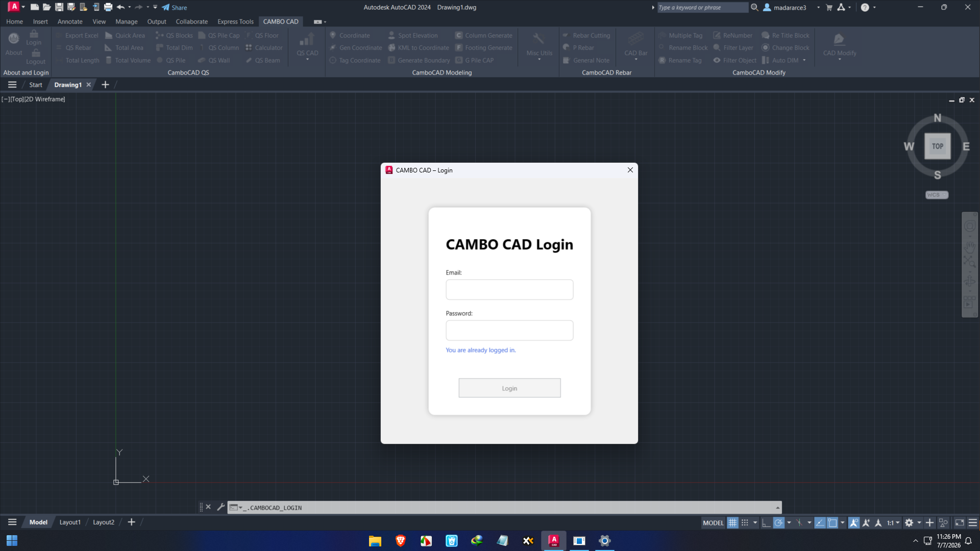Click the MODEL space button in status bar

[713, 522]
